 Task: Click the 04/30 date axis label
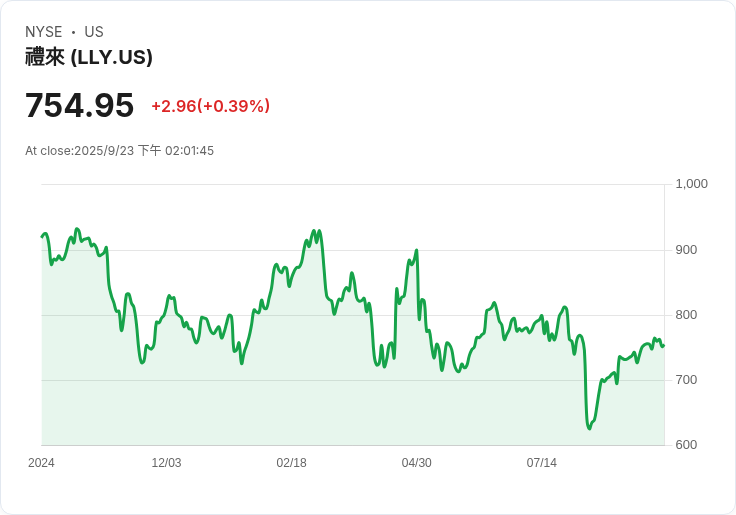416,463
